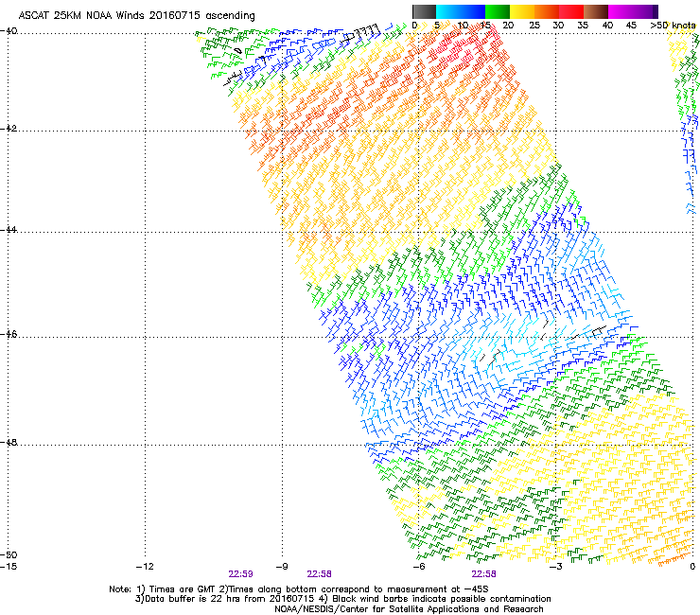The height and width of the screenshot is (615, 700).
Task: Click the "-15" longitude axis label
Action: 9,567
